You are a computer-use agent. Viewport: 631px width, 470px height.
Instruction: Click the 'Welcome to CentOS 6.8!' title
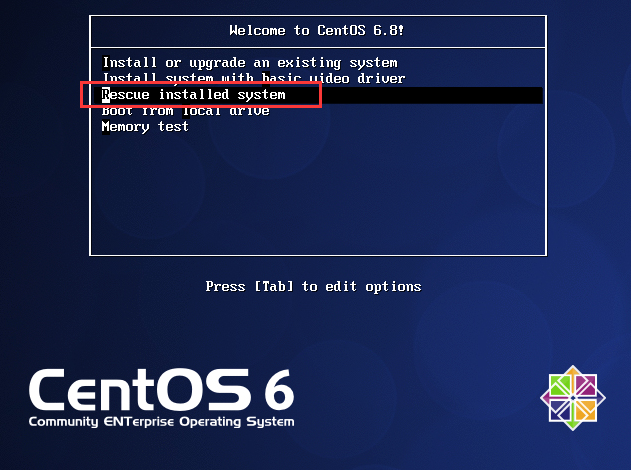tap(317, 31)
